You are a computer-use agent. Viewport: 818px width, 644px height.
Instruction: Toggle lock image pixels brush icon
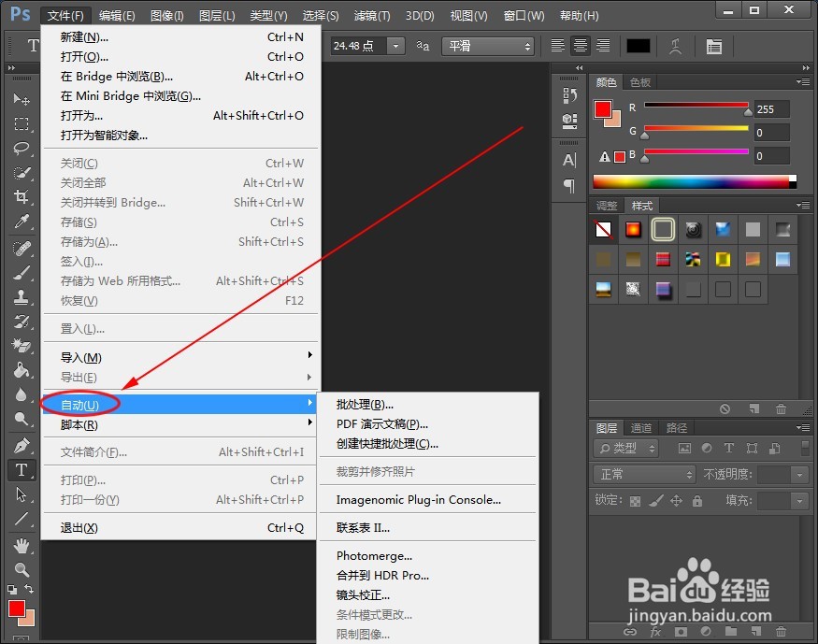(x=655, y=501)
